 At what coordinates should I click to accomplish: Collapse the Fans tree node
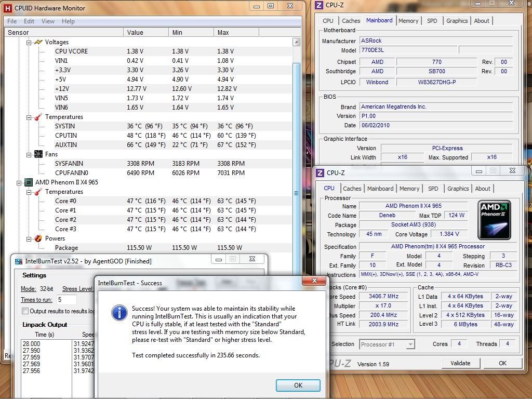point(29,155)
